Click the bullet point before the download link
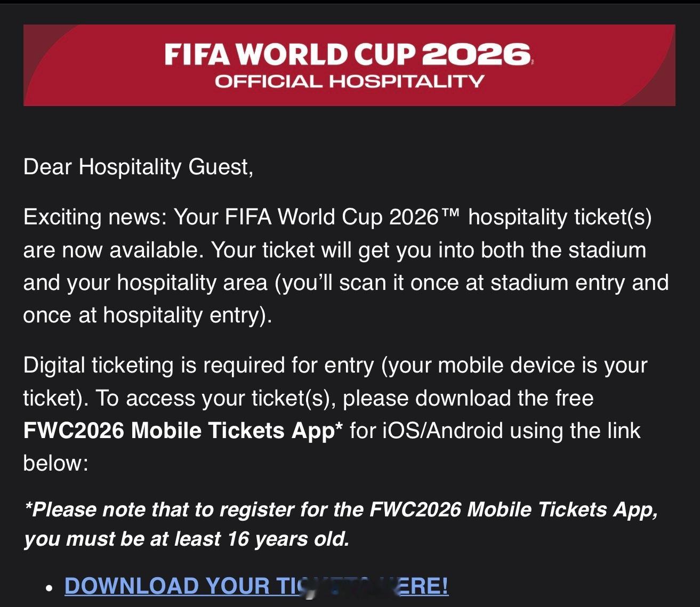This screenshot has width=700, height=607. pos(49,589)
